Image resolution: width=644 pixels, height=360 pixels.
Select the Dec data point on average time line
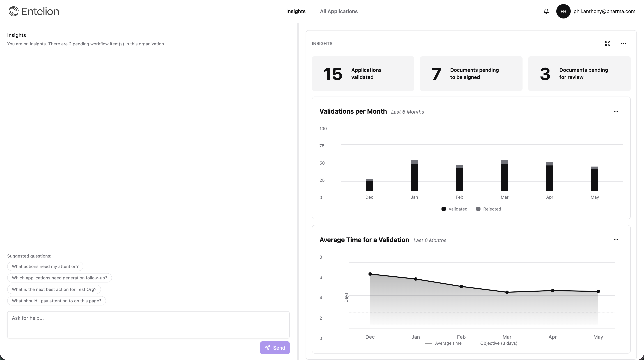point(370,274)
